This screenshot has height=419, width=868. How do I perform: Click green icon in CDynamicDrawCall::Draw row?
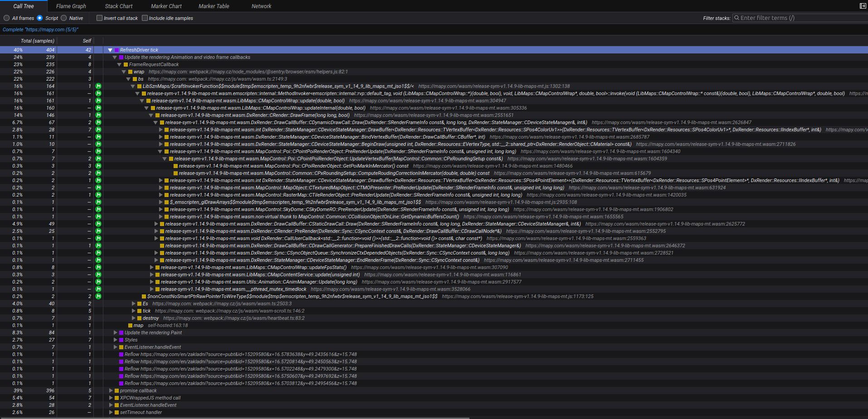click(98, 122)
